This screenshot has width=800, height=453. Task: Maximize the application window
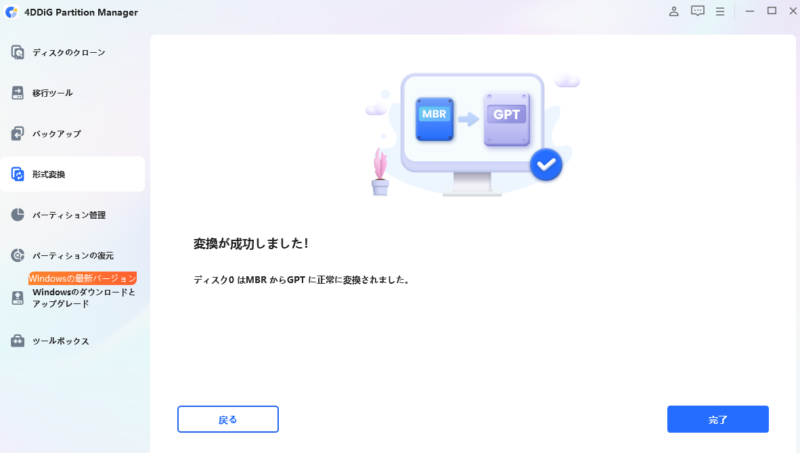coord(771,11)
